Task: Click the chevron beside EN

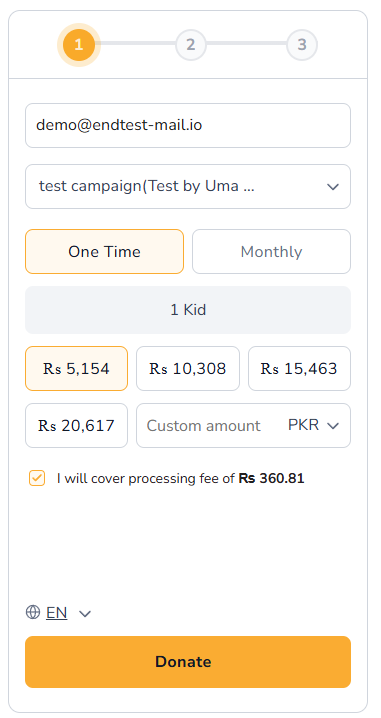Action: (x=85, y=613)
